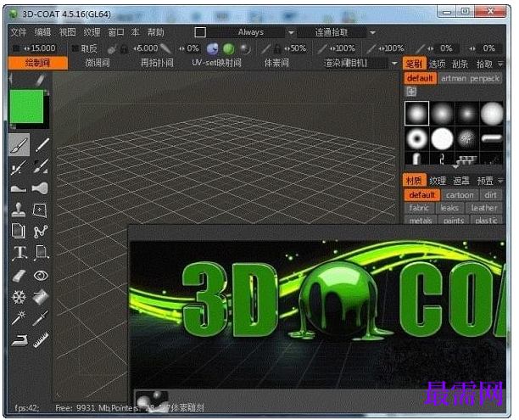Open the 纹理 menu

pos(92,32)
